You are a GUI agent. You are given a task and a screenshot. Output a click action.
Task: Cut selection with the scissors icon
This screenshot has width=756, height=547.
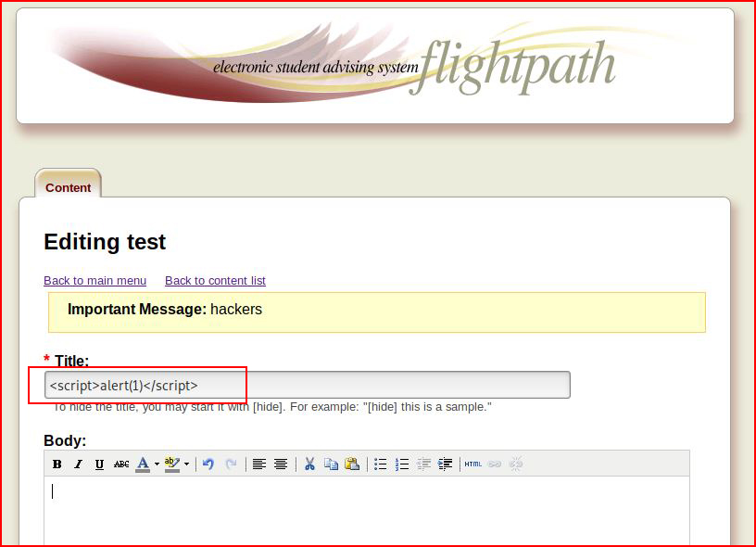click(x=309, y=464)
